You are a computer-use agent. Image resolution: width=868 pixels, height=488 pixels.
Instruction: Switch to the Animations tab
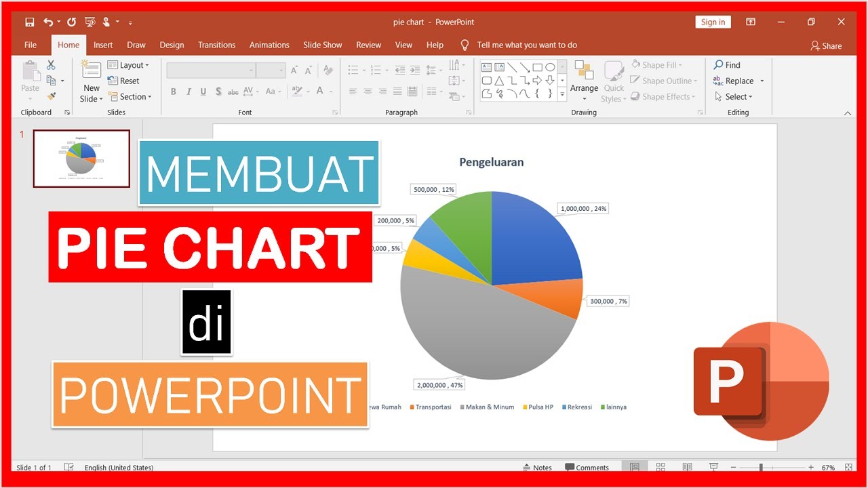point(269,45)
